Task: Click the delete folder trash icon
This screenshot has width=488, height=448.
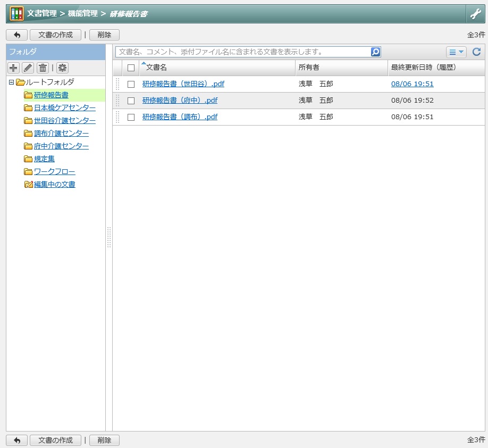Action: pyautogui.click(x=43, y=68)
